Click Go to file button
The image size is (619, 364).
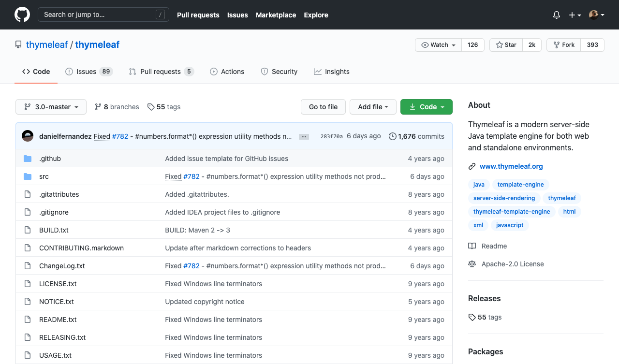click(323, 107)
